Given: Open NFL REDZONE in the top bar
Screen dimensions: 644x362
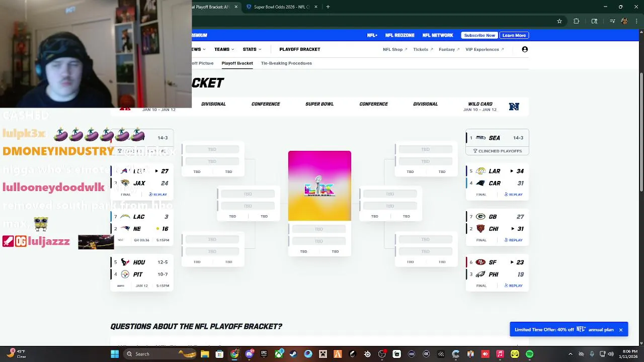Looking at the screenshot, I should pyautogui.click(x=399, y=35).
